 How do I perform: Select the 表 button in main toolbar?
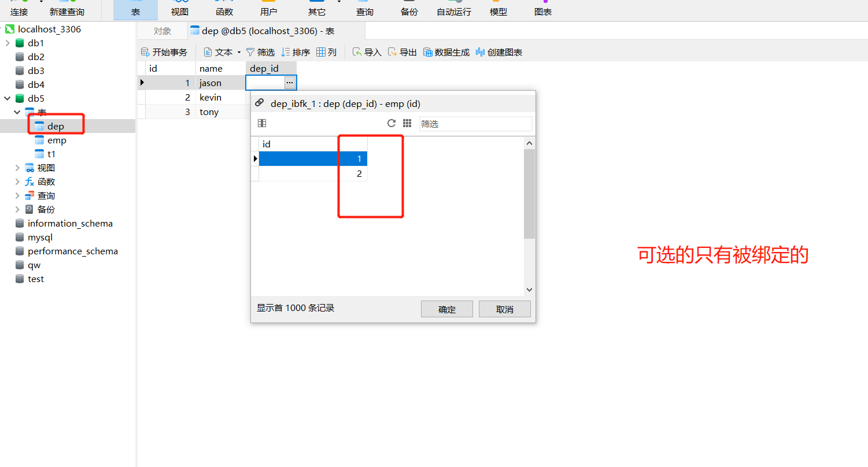(135, 10)
